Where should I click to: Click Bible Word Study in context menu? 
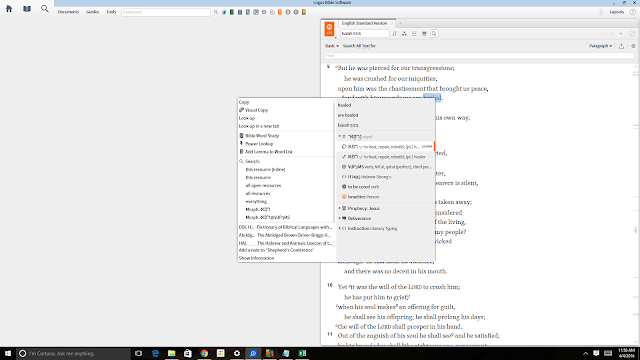click(x=262, y=136)
